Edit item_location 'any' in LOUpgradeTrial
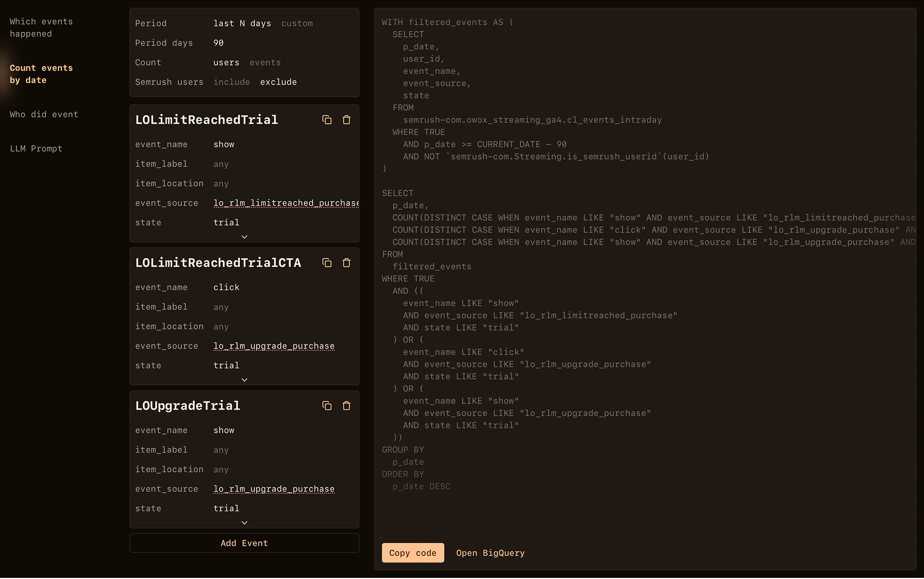The height and width of the screenshot is (579, 924). (221, 469)
